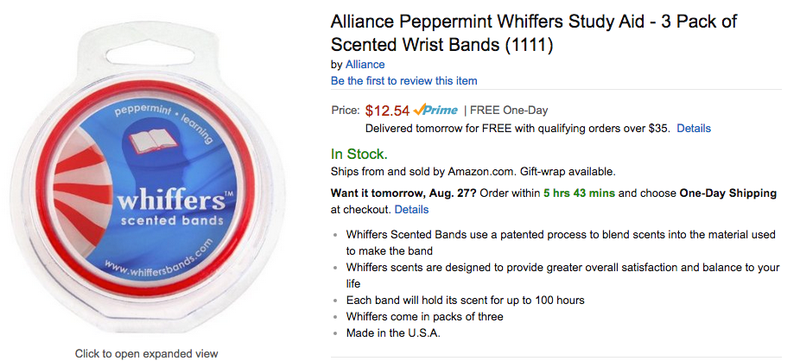This screenshot has width=800, height=361.
Task: Open the Whiffers product image
Action: pos(147,176)
